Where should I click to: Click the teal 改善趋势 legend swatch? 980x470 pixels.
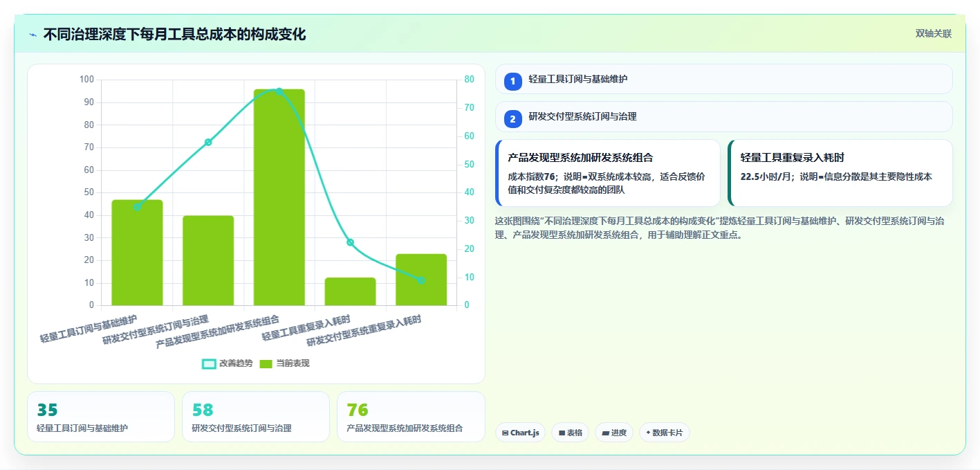tap(209, 363)
